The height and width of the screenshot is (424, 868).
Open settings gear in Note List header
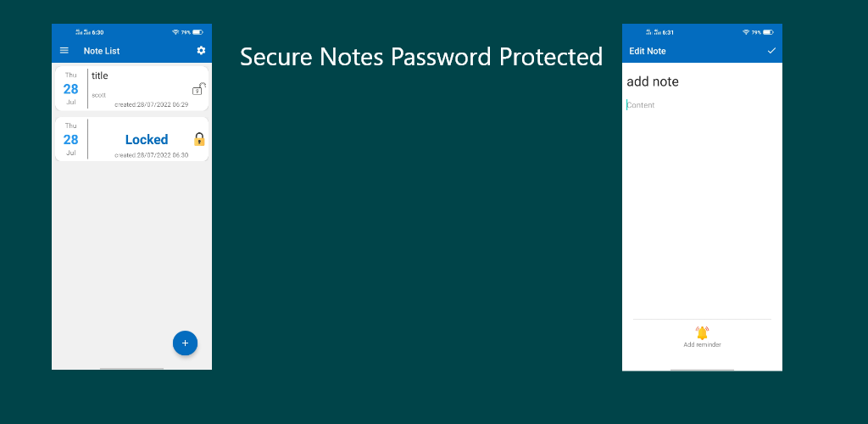tap(201, 50)
